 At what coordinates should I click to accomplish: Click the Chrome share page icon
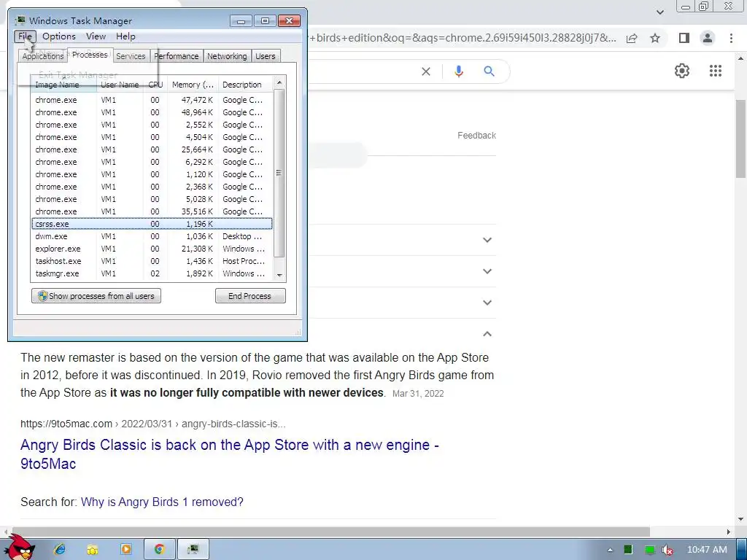[x=632, y=38]
